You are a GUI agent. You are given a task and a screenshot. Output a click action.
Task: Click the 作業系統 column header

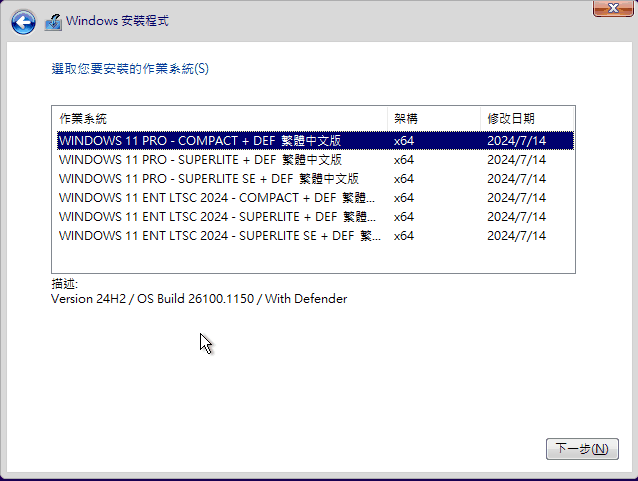tap(220, 119)
